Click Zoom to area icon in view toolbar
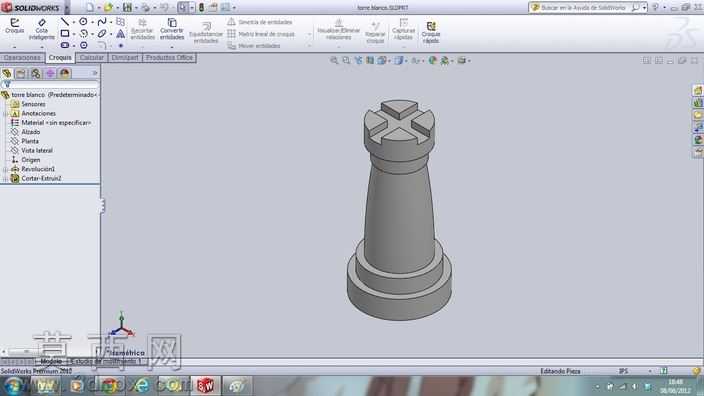 346,60
